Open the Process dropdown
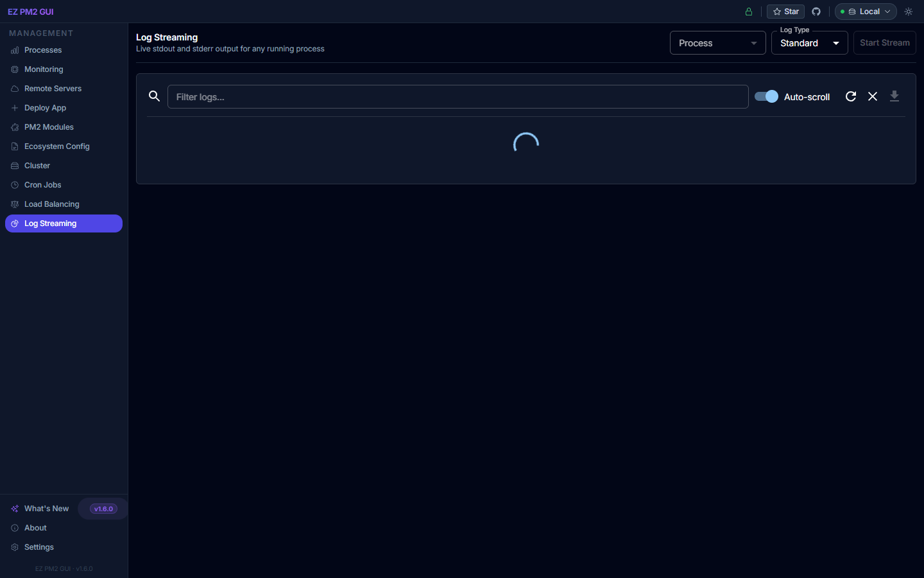 [x=717, y=42]
